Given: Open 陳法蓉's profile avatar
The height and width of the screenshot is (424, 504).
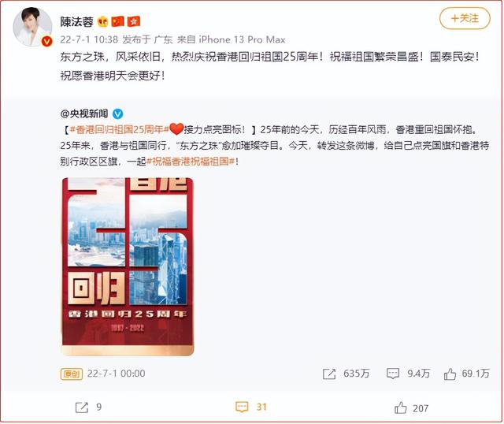Looking at the screenshot, I should pos(32,27).
